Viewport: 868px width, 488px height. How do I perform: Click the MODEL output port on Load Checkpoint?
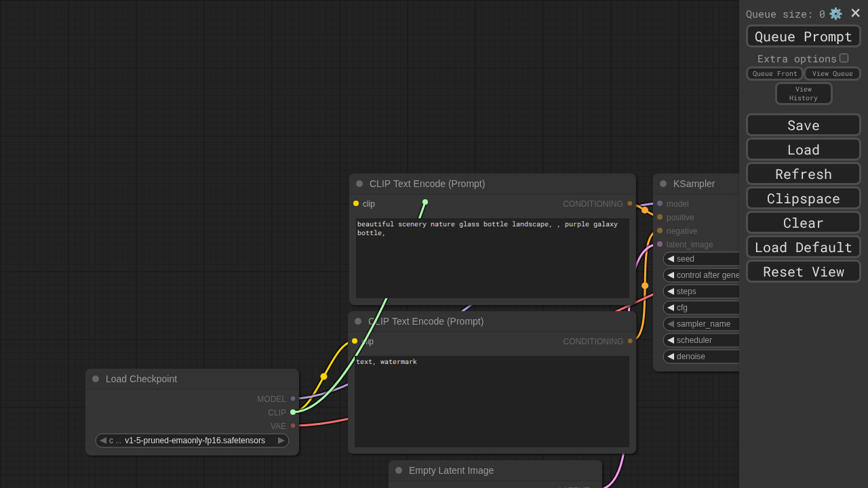pyautogui.click(x=293, y=399)
